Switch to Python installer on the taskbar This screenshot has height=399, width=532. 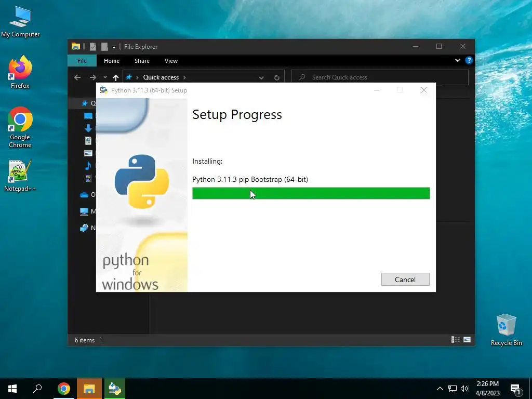pyautogui.click(x=115, y=389)
